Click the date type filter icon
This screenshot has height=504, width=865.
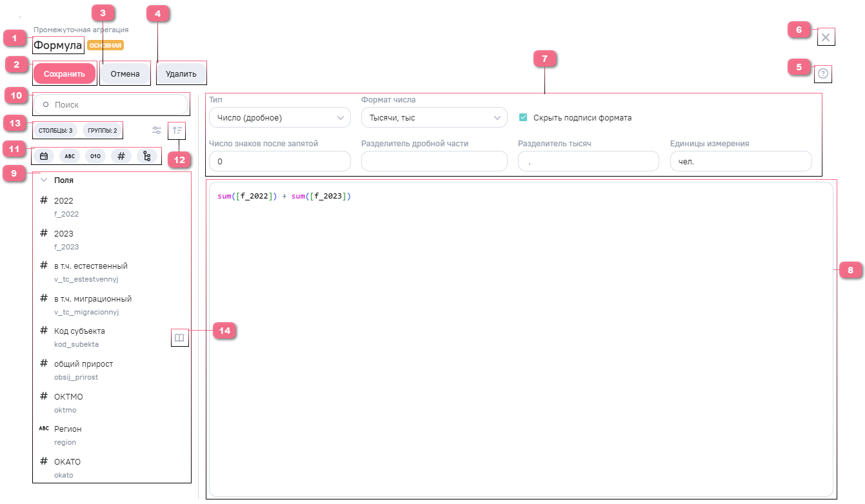(x=44, y=156)
